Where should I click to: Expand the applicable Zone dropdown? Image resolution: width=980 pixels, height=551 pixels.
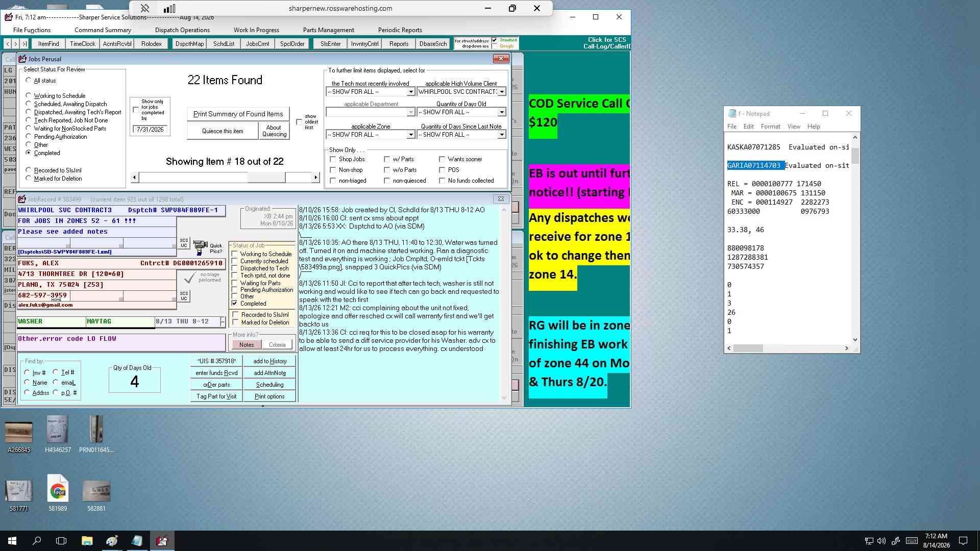410,135
